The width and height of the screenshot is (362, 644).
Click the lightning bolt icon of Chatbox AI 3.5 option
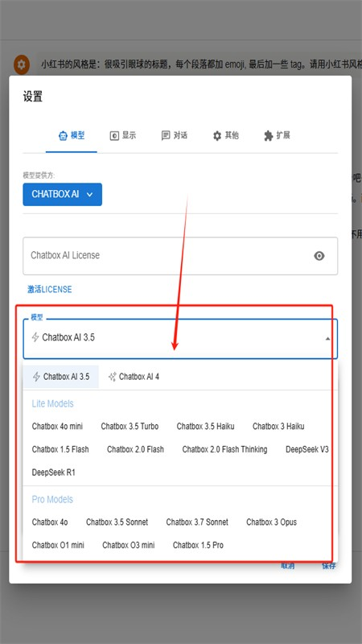coord(36,377)
